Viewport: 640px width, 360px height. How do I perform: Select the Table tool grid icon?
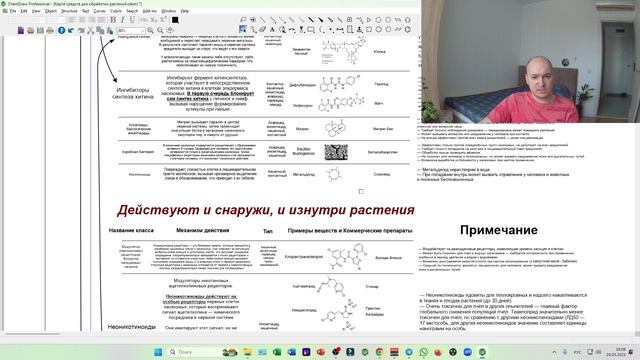[349, 20]
